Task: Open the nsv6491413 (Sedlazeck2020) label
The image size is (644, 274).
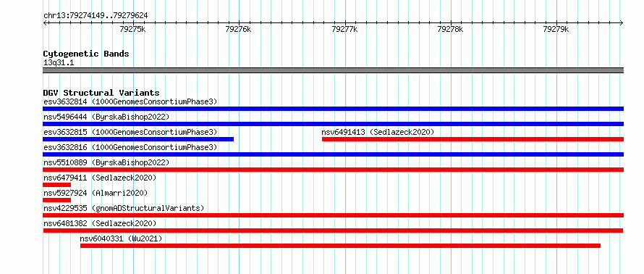Action: (378, 132)
